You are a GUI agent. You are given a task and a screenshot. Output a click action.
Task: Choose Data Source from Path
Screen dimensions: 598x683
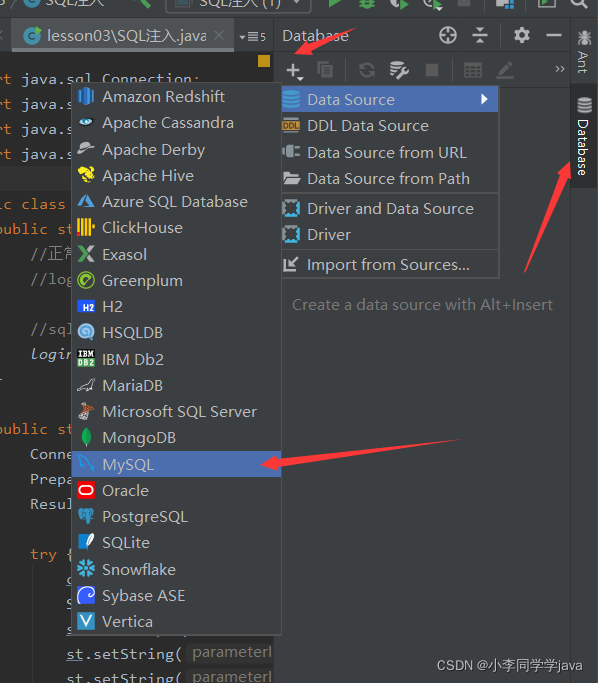(x=389, y=179)
